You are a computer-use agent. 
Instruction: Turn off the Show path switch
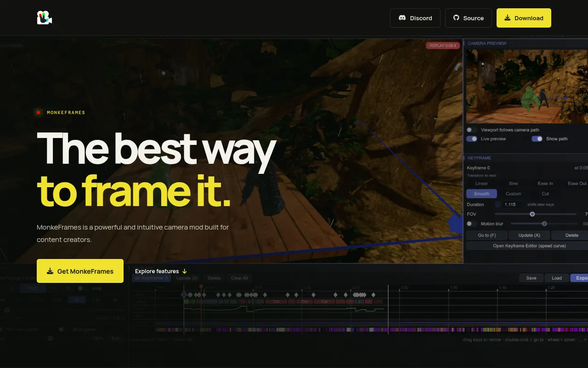[x=537, y=138]
